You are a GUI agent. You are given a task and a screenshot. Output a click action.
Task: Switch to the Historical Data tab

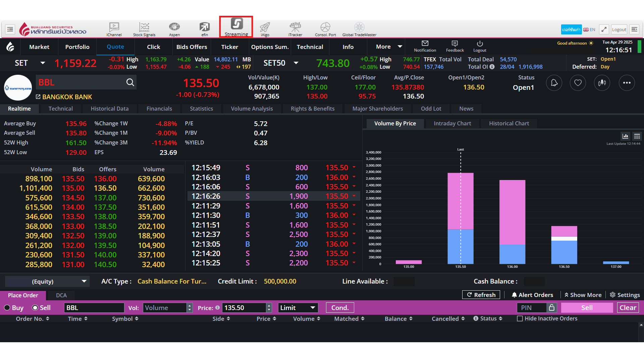[110, 109]
